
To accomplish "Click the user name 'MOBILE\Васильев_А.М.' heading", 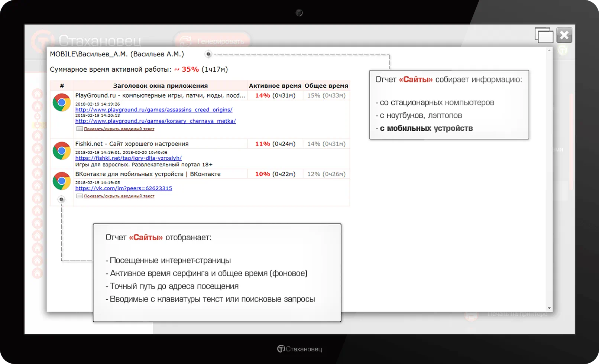I will click(117, 54).
